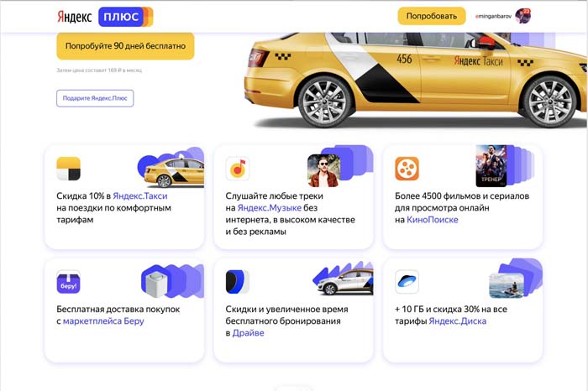This screenshot has width=588, height=391.
Task: Click the jet ski photo thumbnail
Action: pos(507,285)
